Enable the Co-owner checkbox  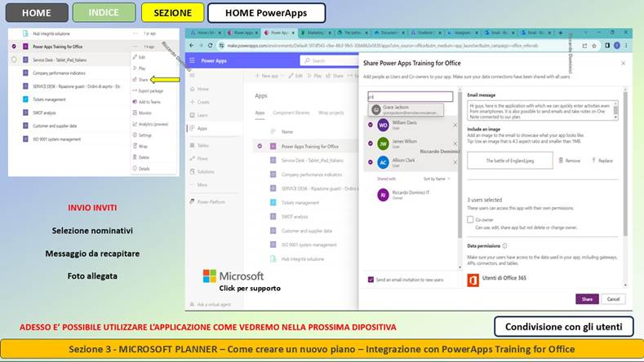click(470, 219)
